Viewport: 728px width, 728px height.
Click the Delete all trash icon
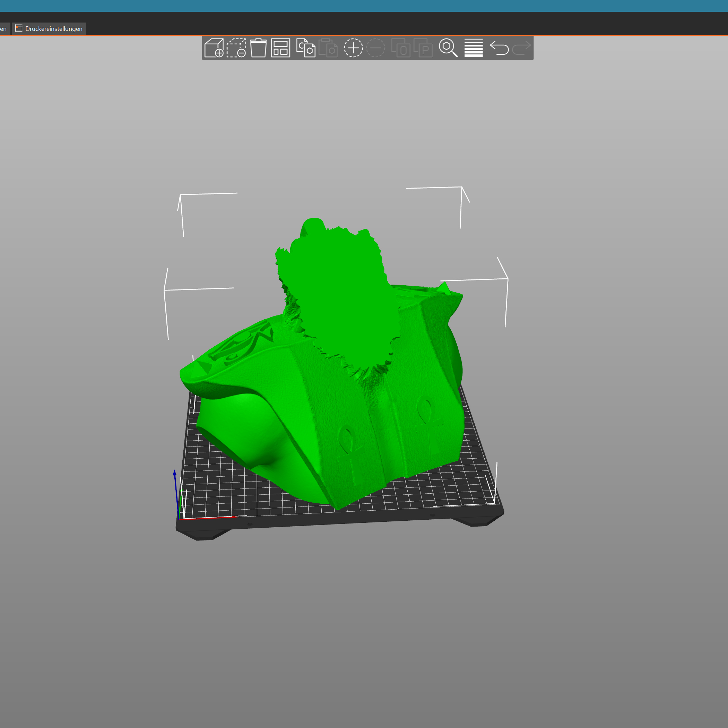[258, 48]
